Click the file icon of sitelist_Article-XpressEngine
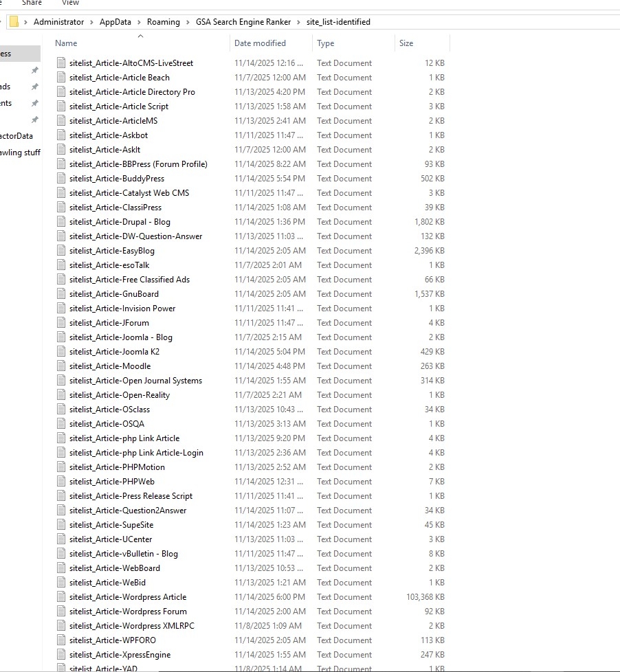Screen dimensions: 620x672 pyautogui.click(x=61, y=655)
